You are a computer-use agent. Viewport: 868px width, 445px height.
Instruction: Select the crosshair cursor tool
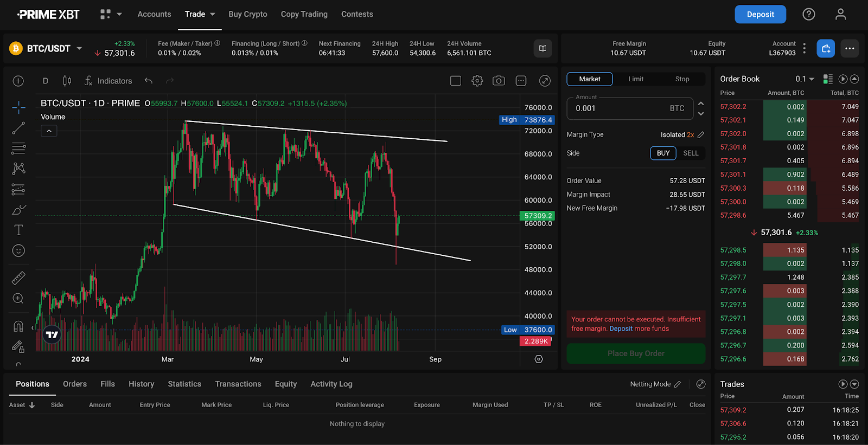pos(18,107)
